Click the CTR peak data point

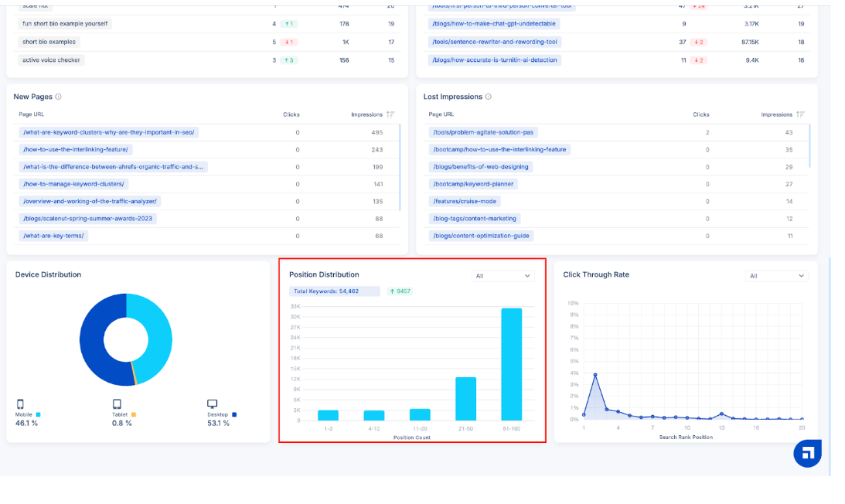595,375
